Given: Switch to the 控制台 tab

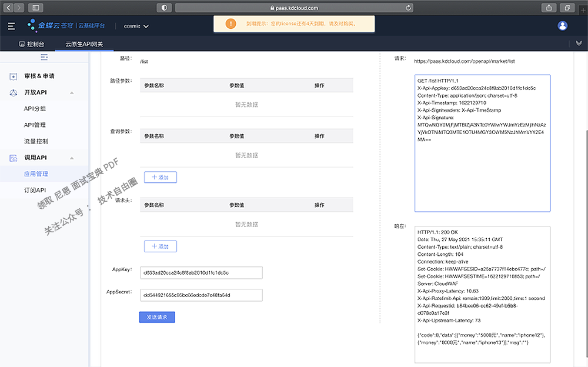Looking at the screenshot, I should pos(32,44).
